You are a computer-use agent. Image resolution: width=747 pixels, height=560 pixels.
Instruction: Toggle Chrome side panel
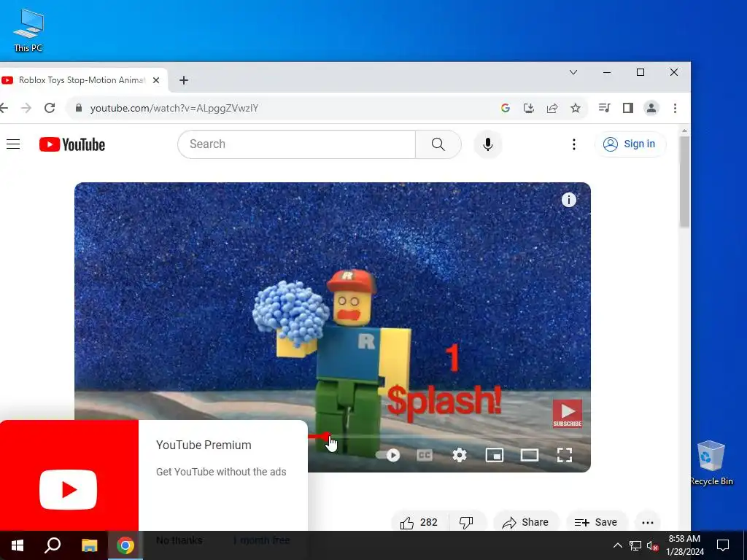pyautogui.click(x=628, y=108)
